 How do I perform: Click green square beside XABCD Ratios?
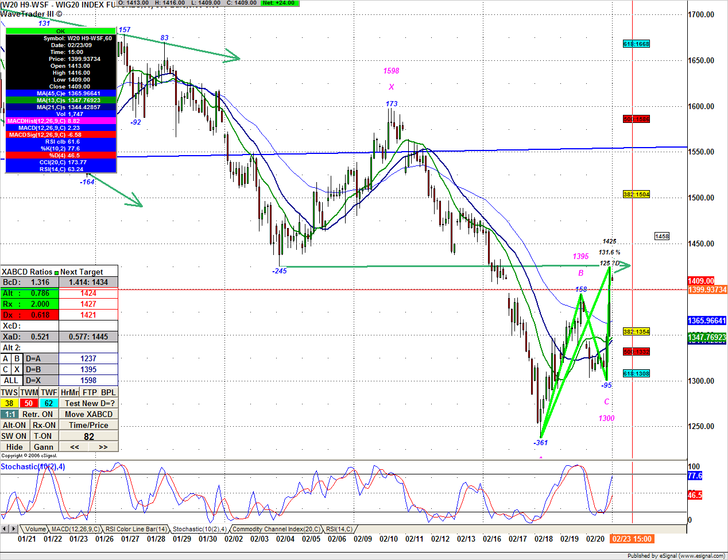(56, 272)
